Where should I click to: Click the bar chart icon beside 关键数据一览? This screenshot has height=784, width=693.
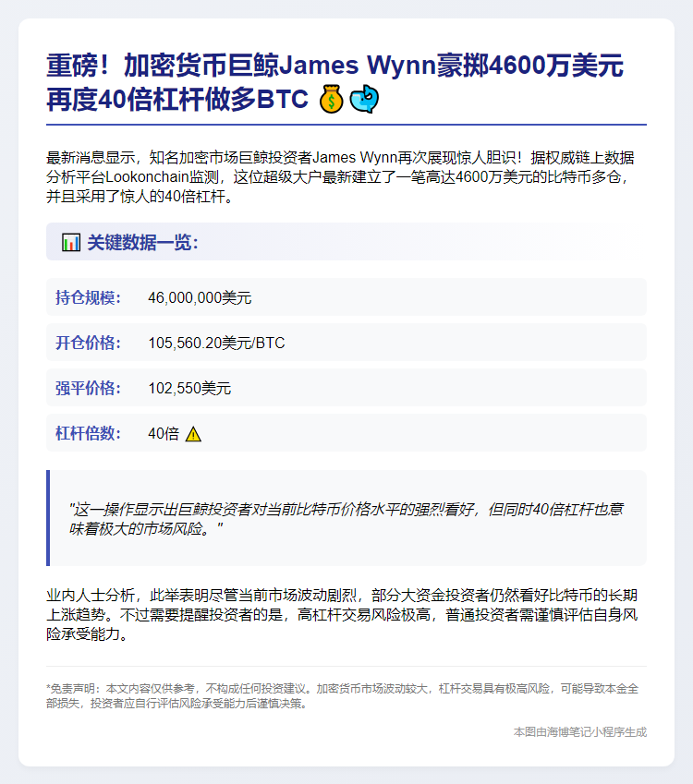[x=70, y=243]
